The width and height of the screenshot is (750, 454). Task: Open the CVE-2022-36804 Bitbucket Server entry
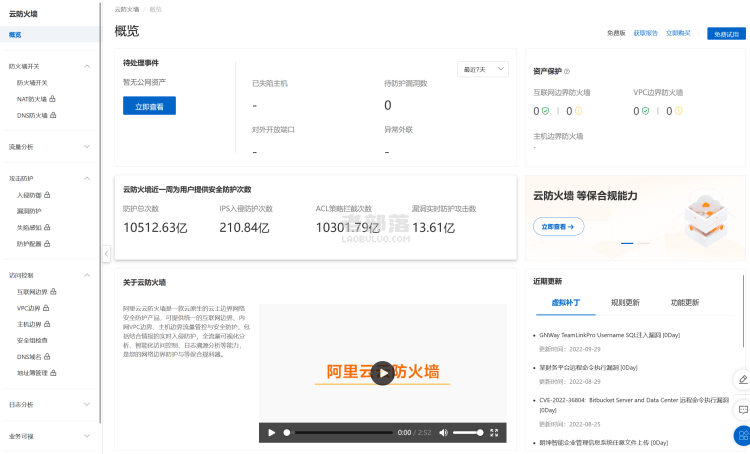tap(634, 405)
